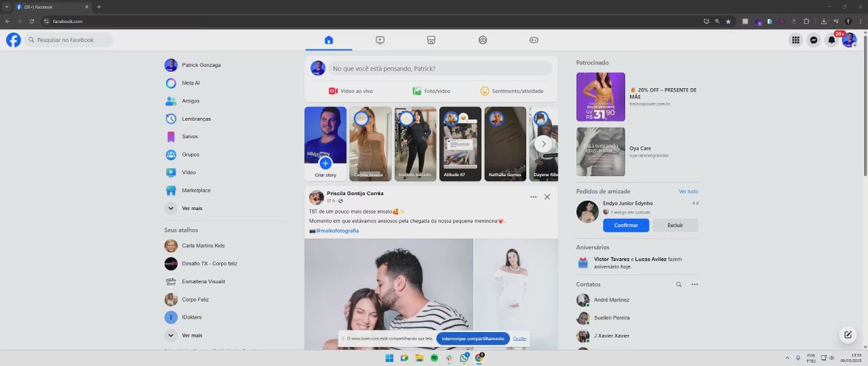This screenshot has width=868, height=366.
Task: Open Priscila Gontijo Corrêa's profile name
Action: [355, 193]
